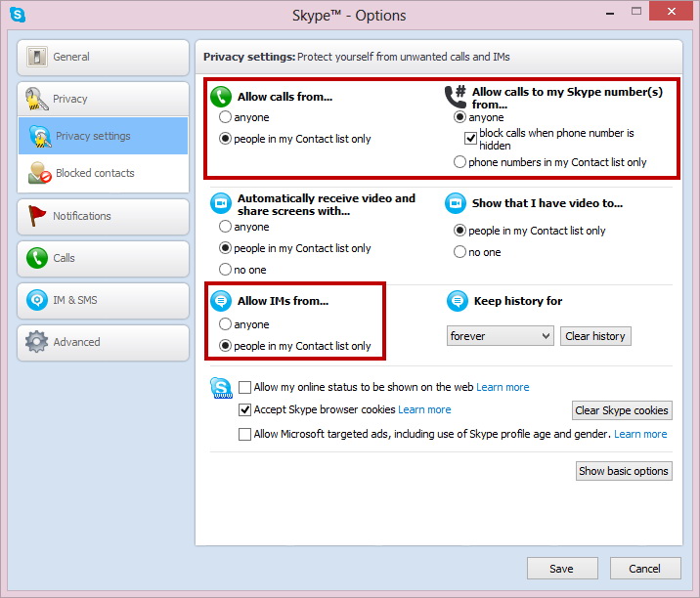Open Learn more link for browser cookies
The image size is (700, 598).
(x=424, y=409)
